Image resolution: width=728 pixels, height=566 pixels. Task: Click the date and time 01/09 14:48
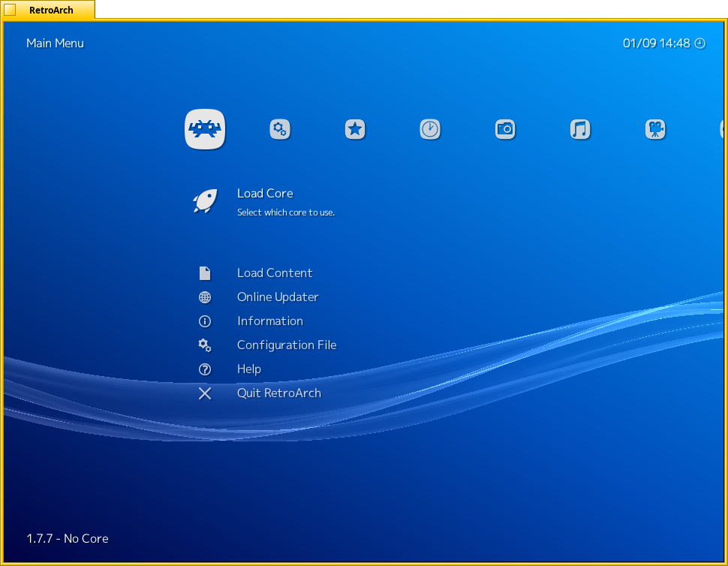tap(657, 44)
